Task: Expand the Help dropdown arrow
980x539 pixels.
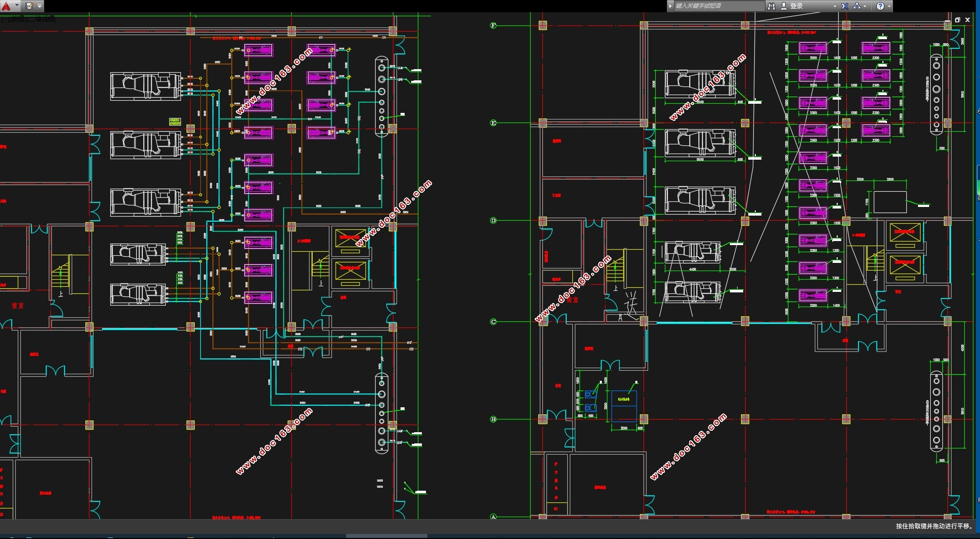Action: [889, 6]
